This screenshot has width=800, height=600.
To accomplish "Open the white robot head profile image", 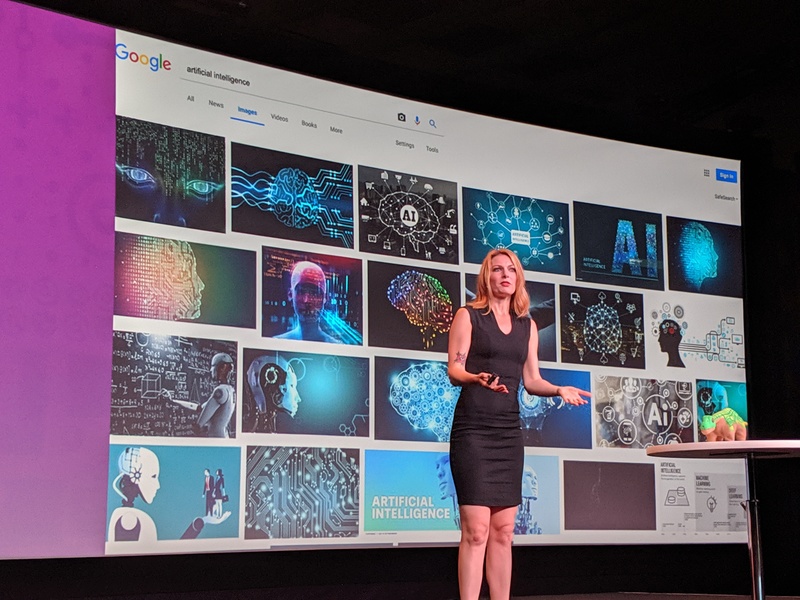I will pos(306,393).
